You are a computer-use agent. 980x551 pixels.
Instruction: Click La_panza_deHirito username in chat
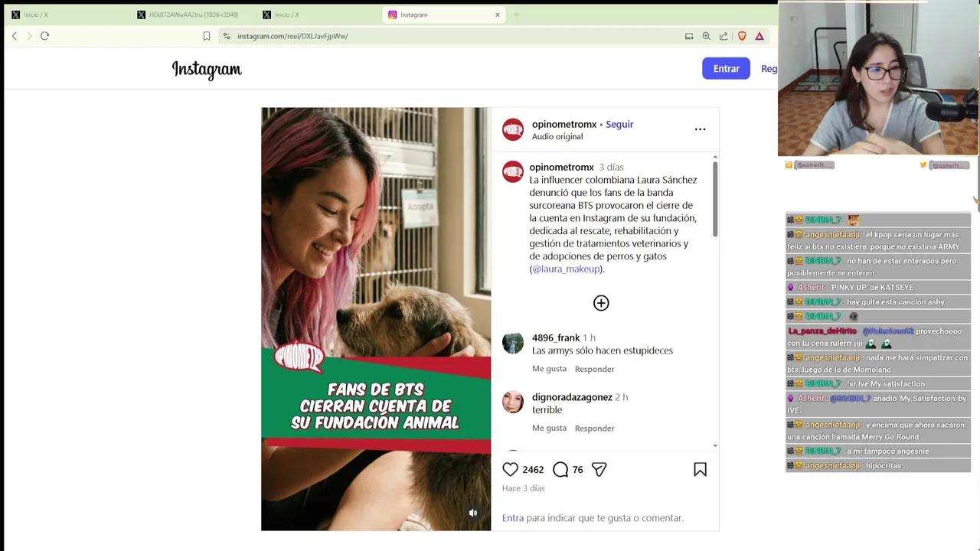pos(822,331)
